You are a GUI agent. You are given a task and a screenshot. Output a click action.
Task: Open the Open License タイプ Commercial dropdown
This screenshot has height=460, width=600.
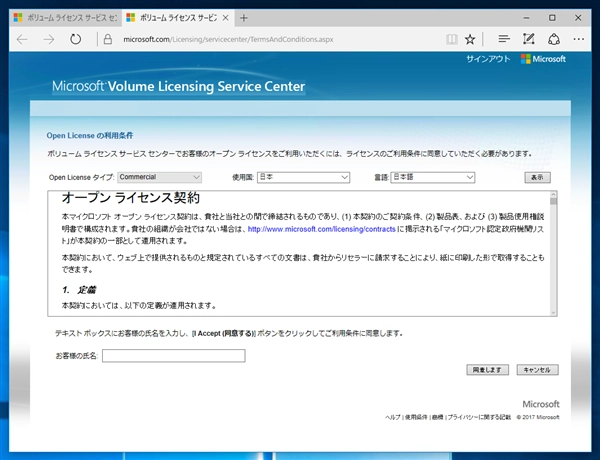click(159, 177)
